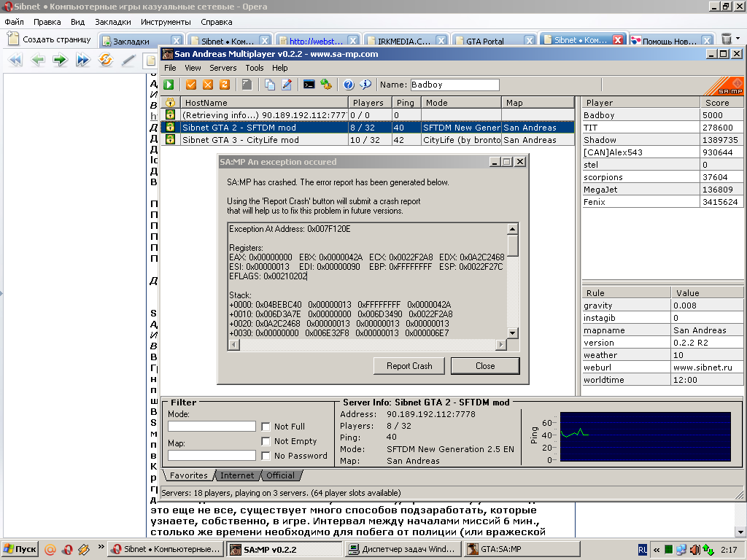Enable the Not Empty filter checkbox
Viewport: 747px width, 560px height.
tap(266, 441)
